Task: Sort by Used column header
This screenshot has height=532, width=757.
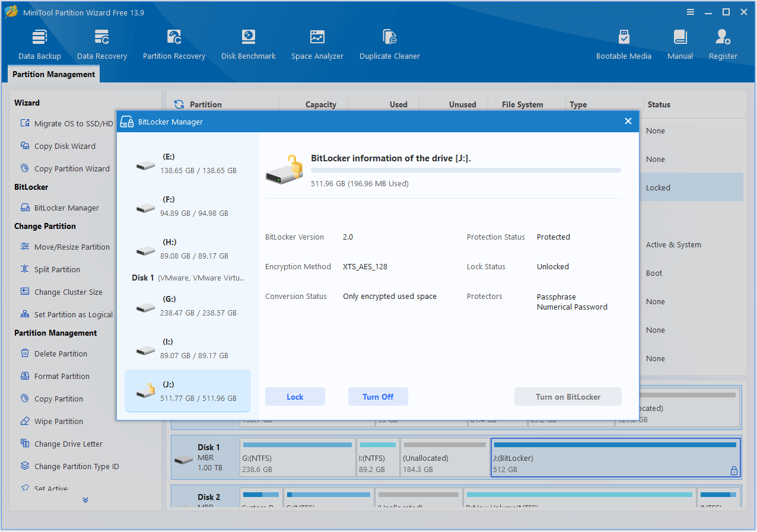Action: 398,104
